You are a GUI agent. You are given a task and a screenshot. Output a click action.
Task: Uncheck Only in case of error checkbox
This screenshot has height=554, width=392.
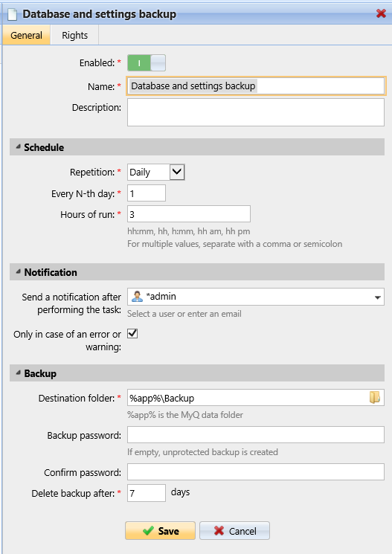[132, 334]
